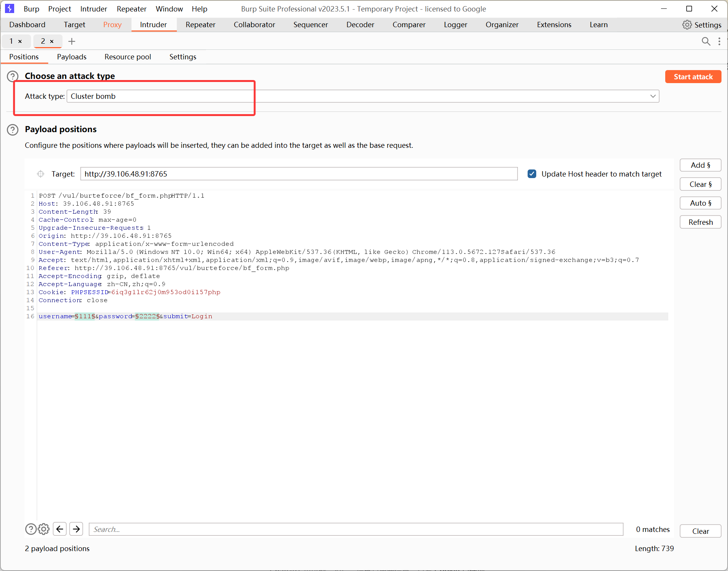Click the target crosshair icon beside Target
The width and height of the screenshot is (728, 571).
pos(41,174)
